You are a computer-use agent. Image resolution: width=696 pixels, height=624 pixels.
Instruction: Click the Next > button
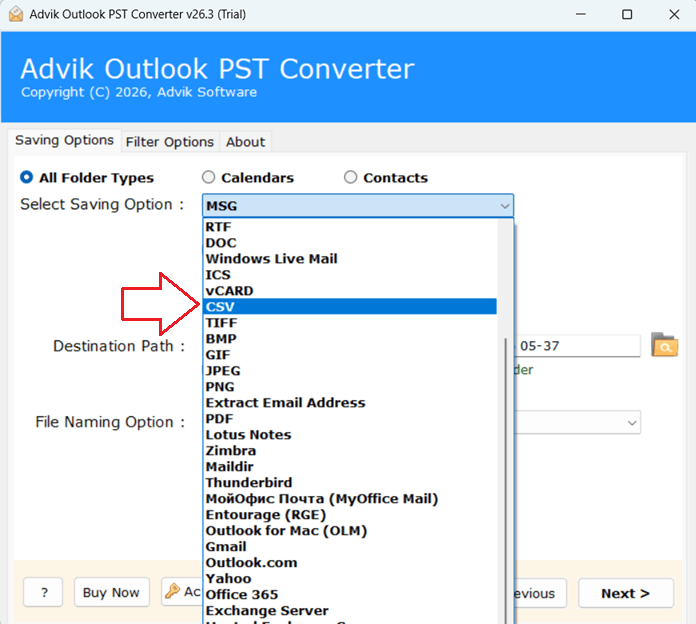tap(625, 593)
